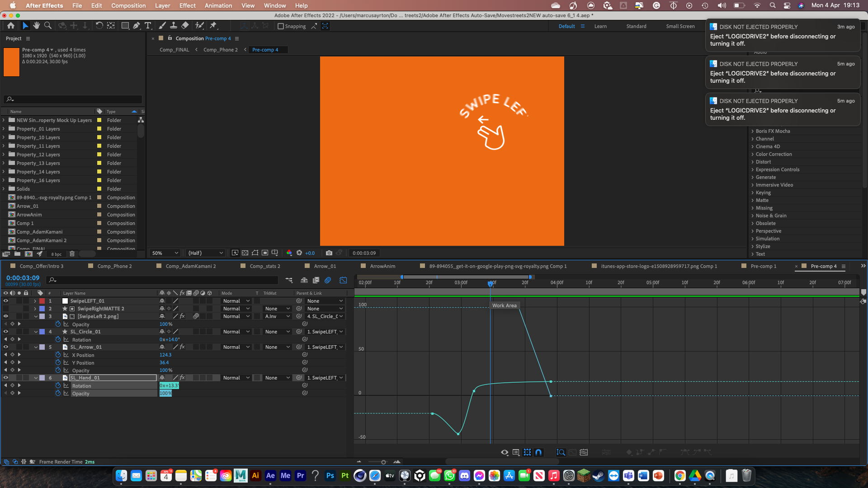Hide the SwipeLEFT_01 layer eye
The image size is (868, 488).
pos(6,301)
